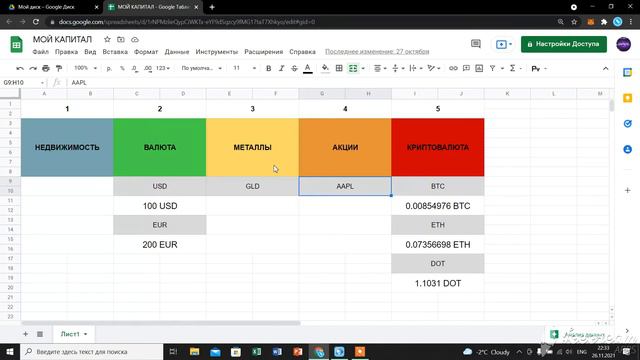The image size is (640, 360).
Task: Toggle bold formatting
Action: [x=268, y=69]
